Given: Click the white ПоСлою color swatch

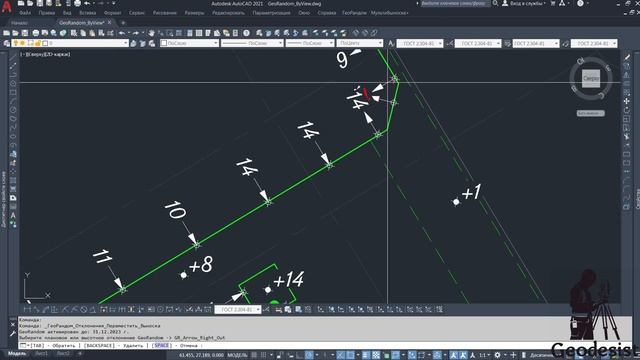Looking at the screenshot, I should pos(164,43).
